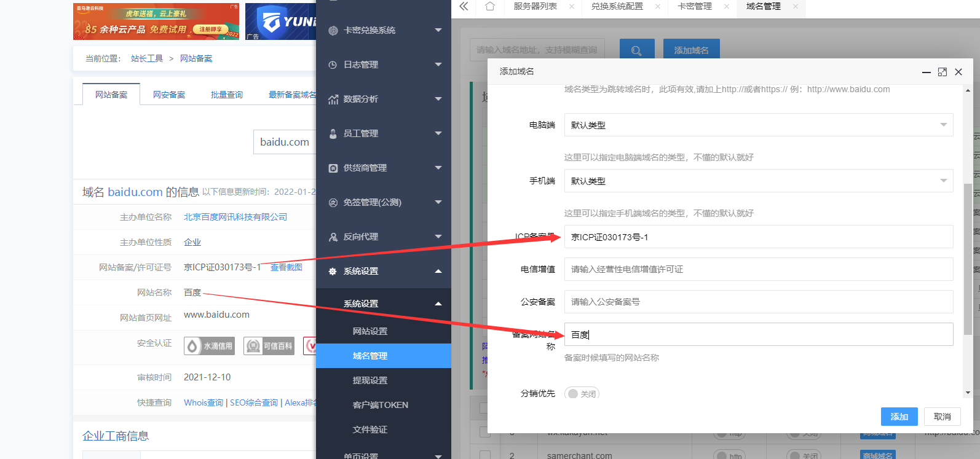Close the 服务器列表 tab
Image resolution: width=980 pixels, height=459 pixels.
pos(572,6)
